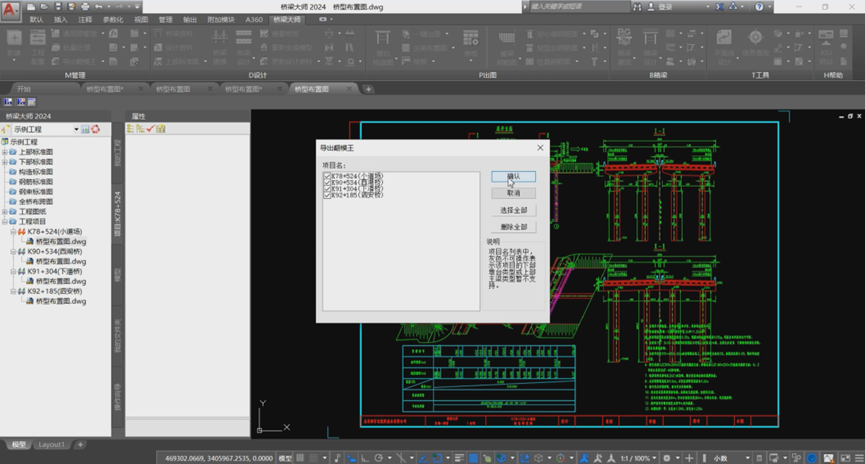This screenshot has height=464, width=865.
Task: Collapse the K92+185 tree node
Action: coord(13,291)
